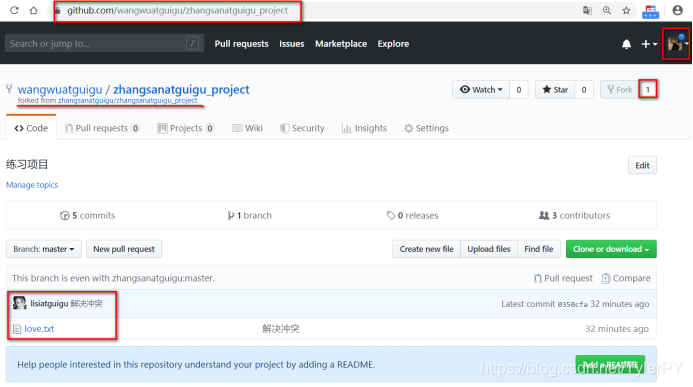Click the Pull request link in branch status bar
The image size is (693, 387).
(563, 278)
